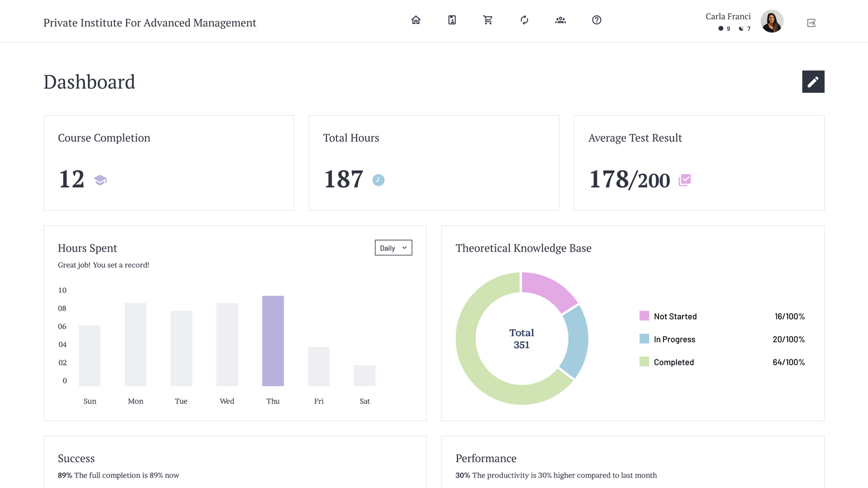Click the graduation cap icon next to 12
Viewport: 868px width, 488px height.
[100, 180]
